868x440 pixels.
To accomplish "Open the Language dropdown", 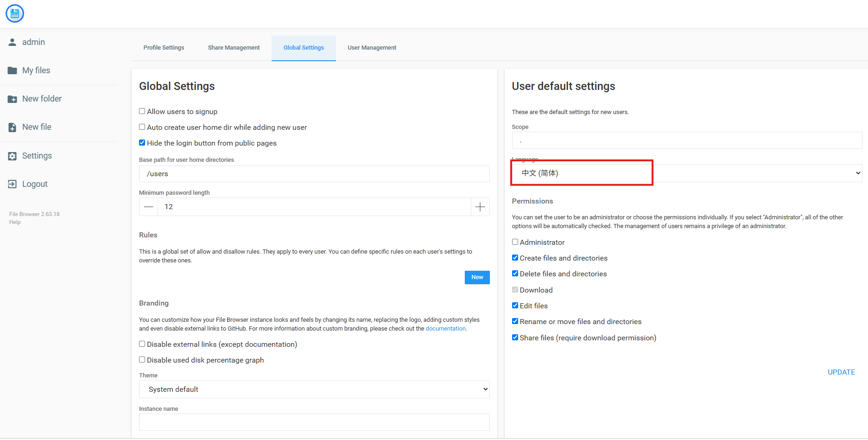I will (687, 173).
